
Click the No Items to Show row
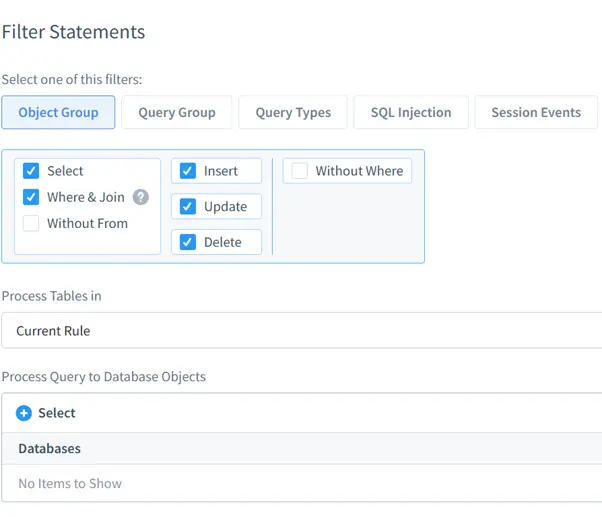(70, 483)
